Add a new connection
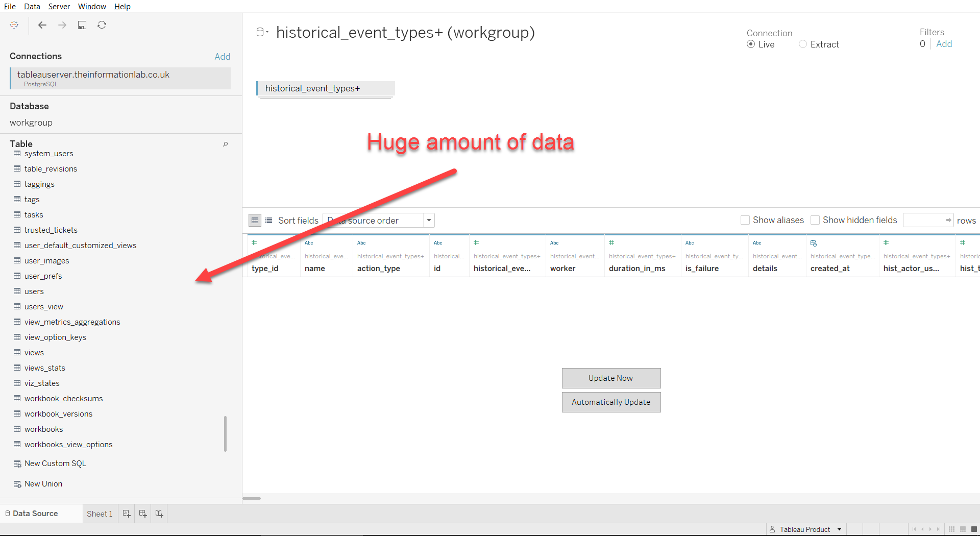 click(223, 56)
